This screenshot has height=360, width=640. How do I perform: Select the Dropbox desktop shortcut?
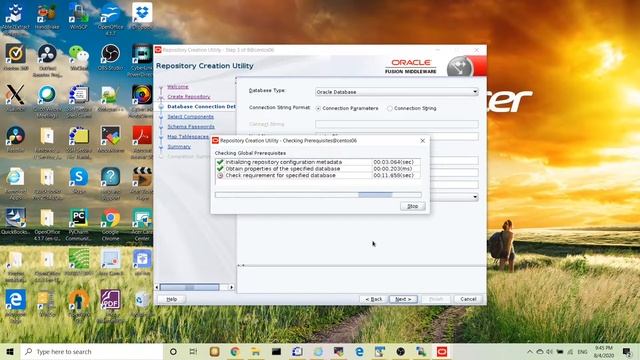point(142,16)
